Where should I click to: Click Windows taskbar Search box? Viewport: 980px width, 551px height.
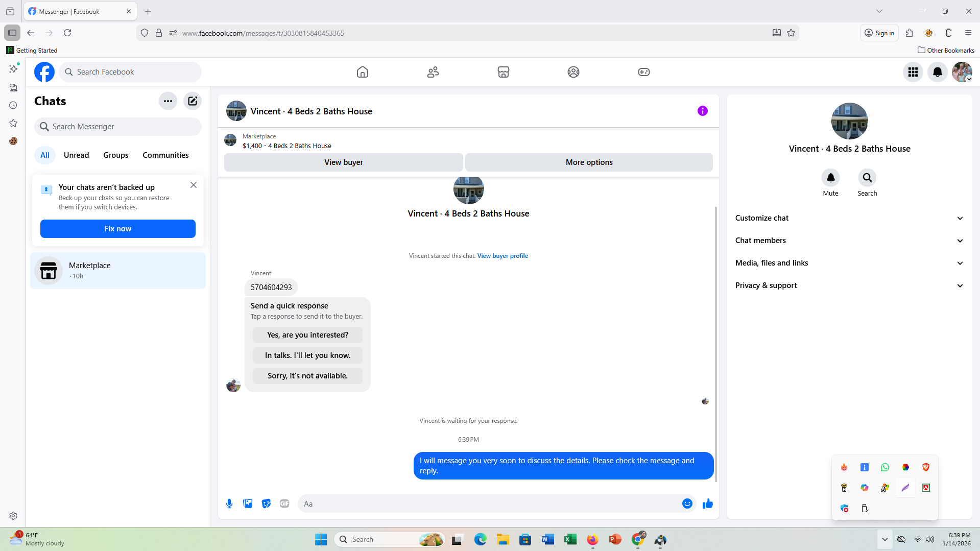tap(390, 539)
